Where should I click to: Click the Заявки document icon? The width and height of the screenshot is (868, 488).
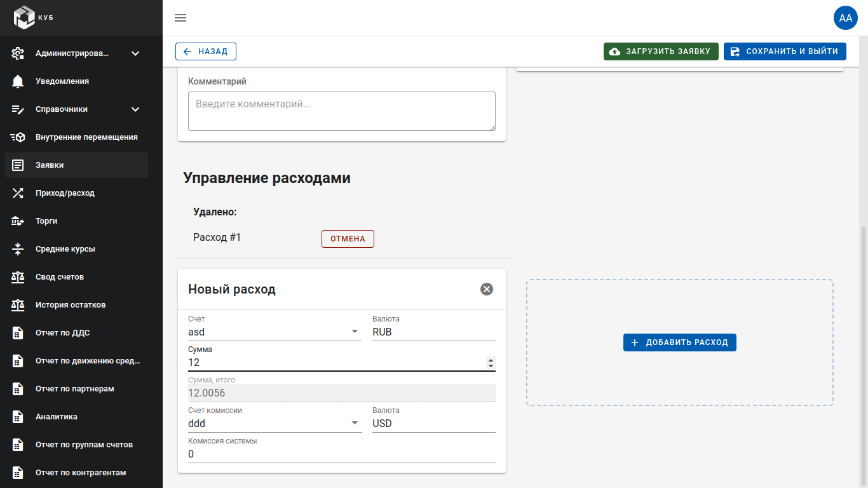18,165
